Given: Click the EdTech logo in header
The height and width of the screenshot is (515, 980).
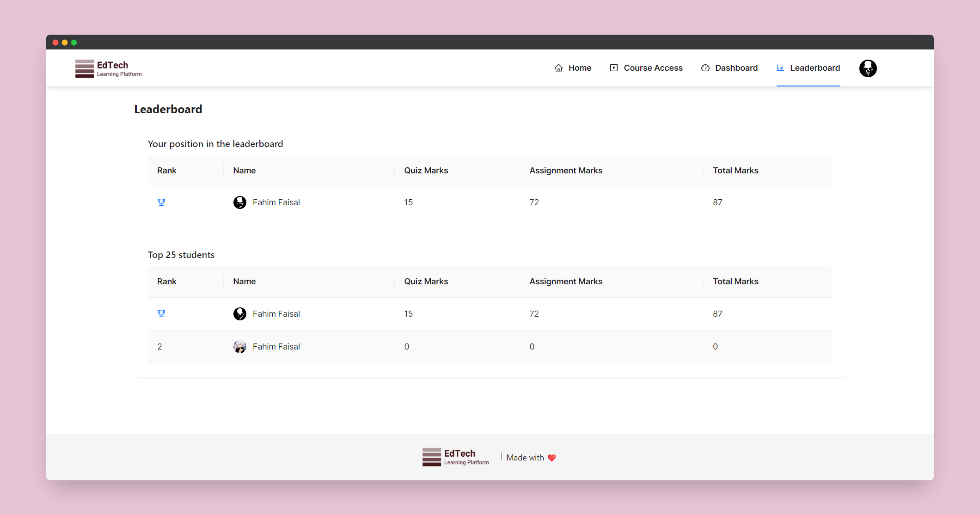Looking at the screenshot, I should point(108,68).
